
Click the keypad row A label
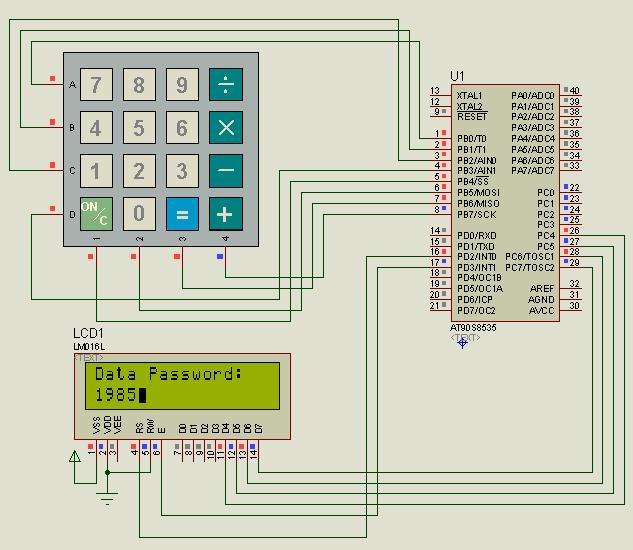72,85
